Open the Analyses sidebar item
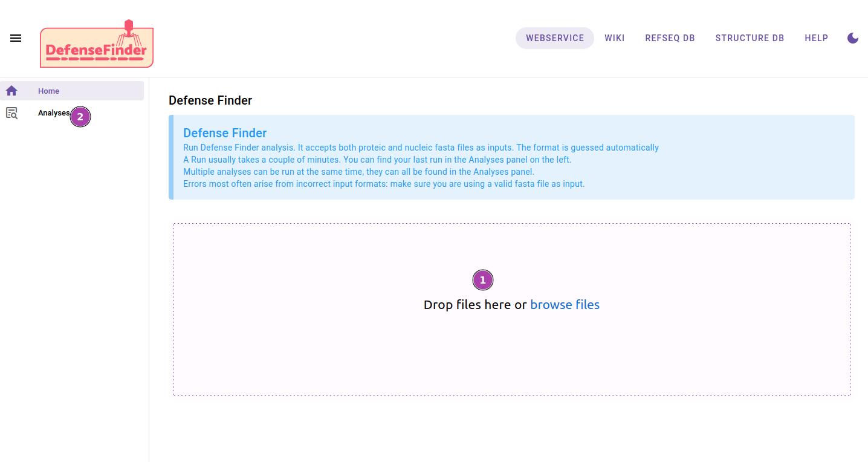The height and width of the screenshot is (462, 868). point(72,113)
